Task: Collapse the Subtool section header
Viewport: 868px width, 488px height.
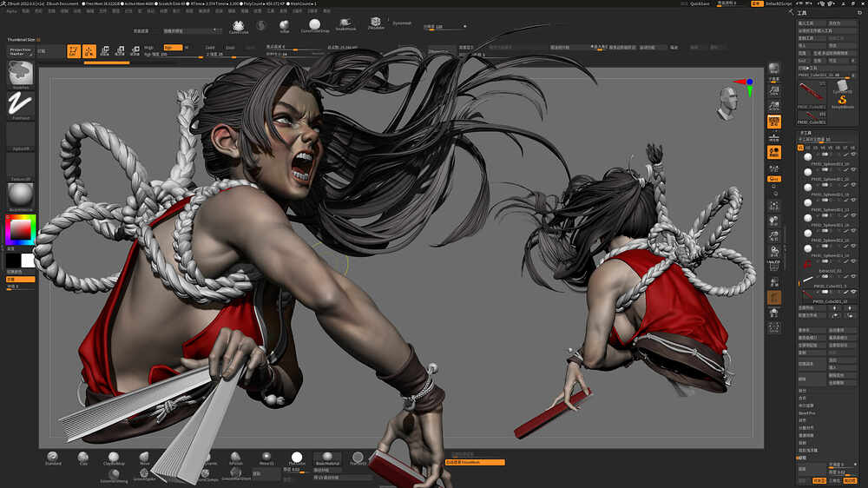Action: 806,133
